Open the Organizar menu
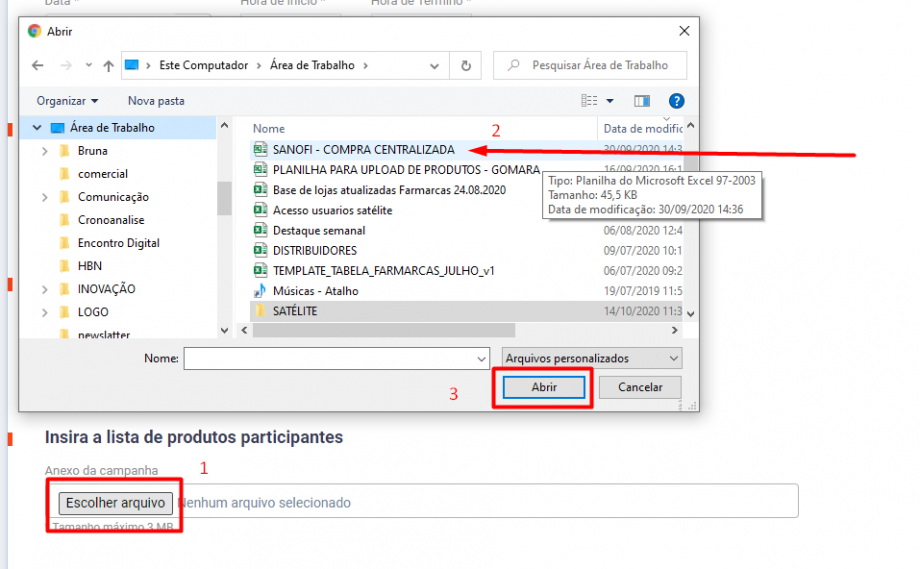920x569 pixels. tap(67, 101)
